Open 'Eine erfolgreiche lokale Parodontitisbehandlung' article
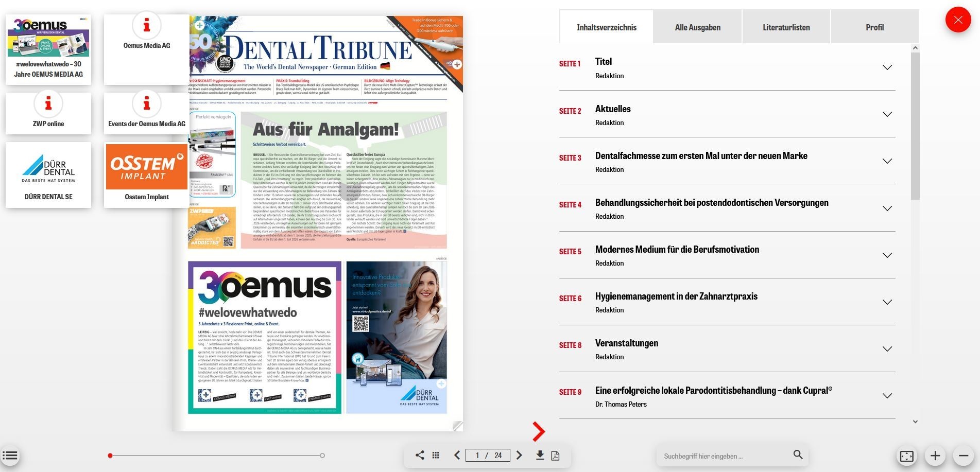The height and width of the screenshot is (472, 980). 714,390
